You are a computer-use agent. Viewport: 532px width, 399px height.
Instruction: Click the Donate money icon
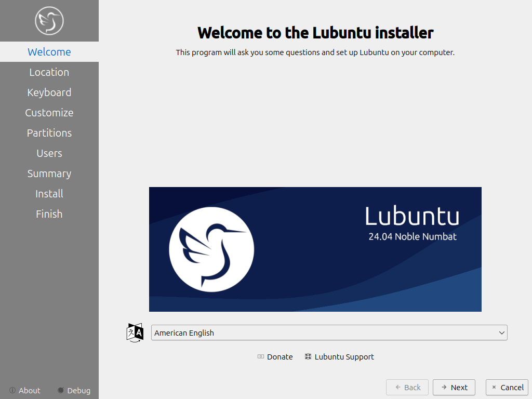[x=261, y=357]
